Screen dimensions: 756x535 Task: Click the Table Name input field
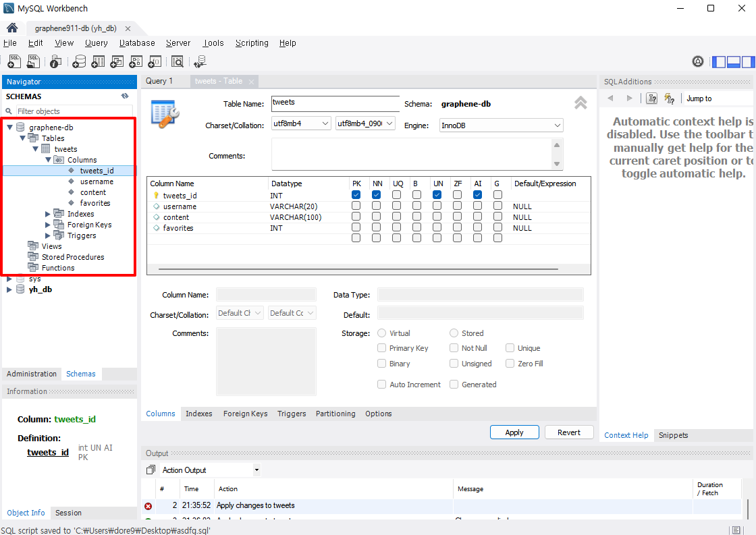335,103
